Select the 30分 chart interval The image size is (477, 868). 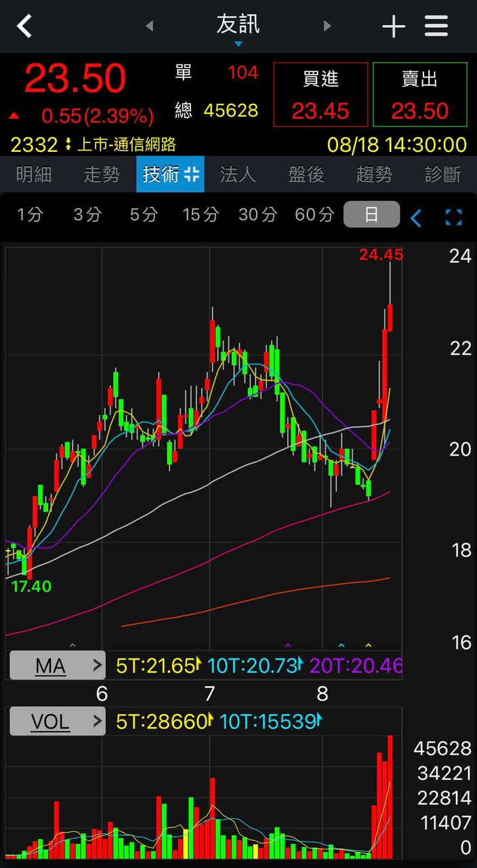pyautogui.click(x=257, y=215)
